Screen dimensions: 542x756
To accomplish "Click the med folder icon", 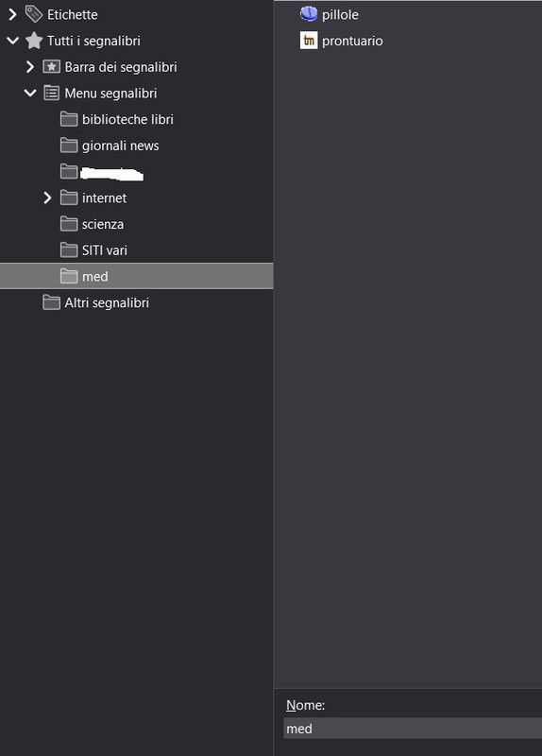I will coord(69,276).
